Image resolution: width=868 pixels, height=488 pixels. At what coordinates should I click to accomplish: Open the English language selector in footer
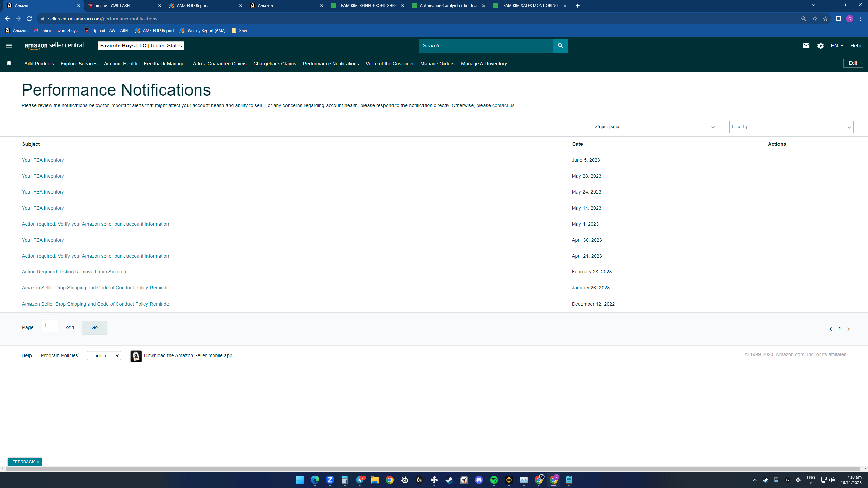point(104,355)
